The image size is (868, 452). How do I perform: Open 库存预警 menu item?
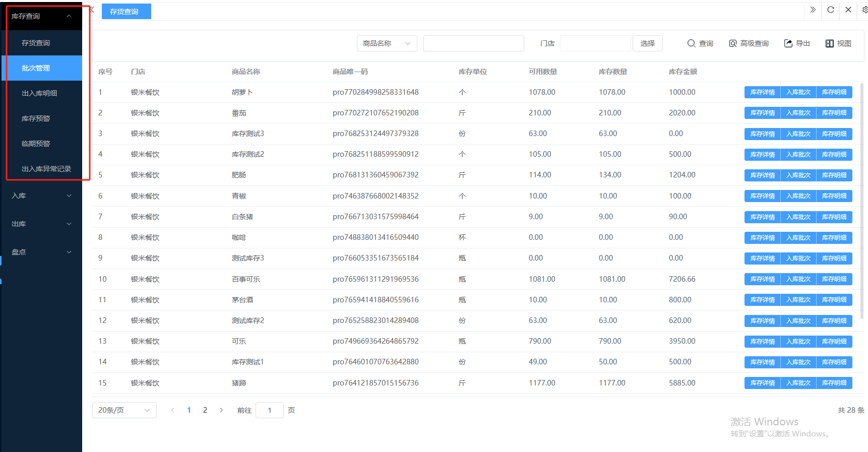[36, 118]
